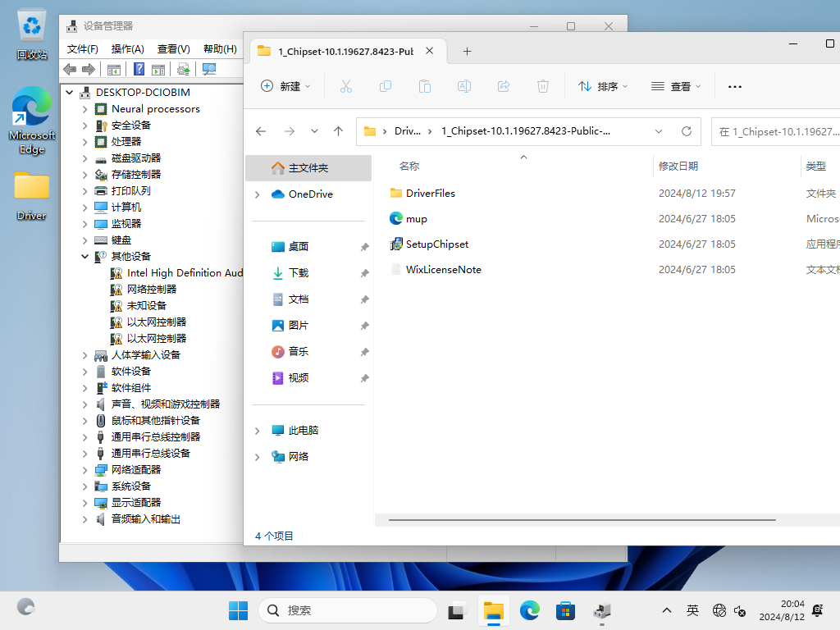Expand the 此电脑 navigation node
The height and width of the screenshot is (630, 840).
(257, 431)
